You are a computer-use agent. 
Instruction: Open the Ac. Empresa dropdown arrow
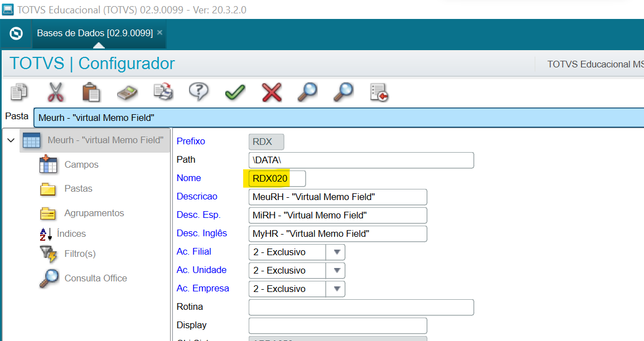pyautogui.click(x=337, y=289)
